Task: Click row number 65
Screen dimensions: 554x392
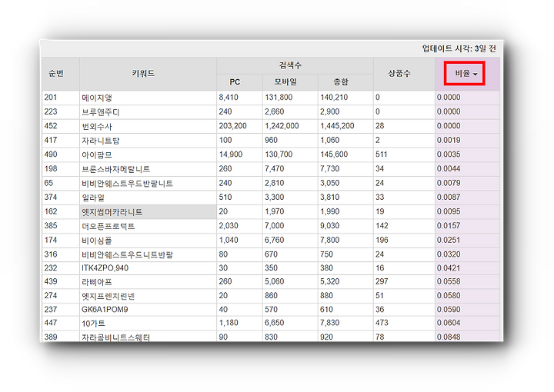Action: (48, 183)
